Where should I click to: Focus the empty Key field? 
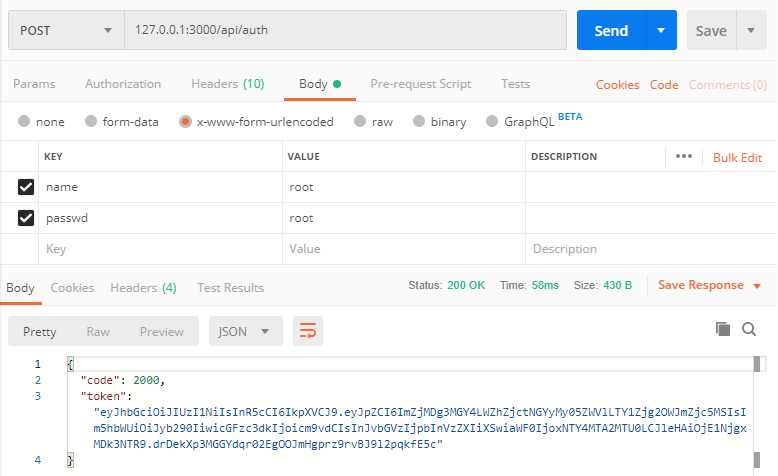[160, 249]
